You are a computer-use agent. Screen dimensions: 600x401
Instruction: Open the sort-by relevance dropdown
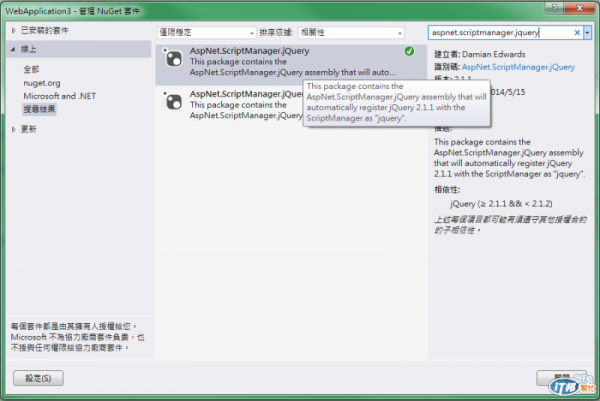tap(351, 33)
